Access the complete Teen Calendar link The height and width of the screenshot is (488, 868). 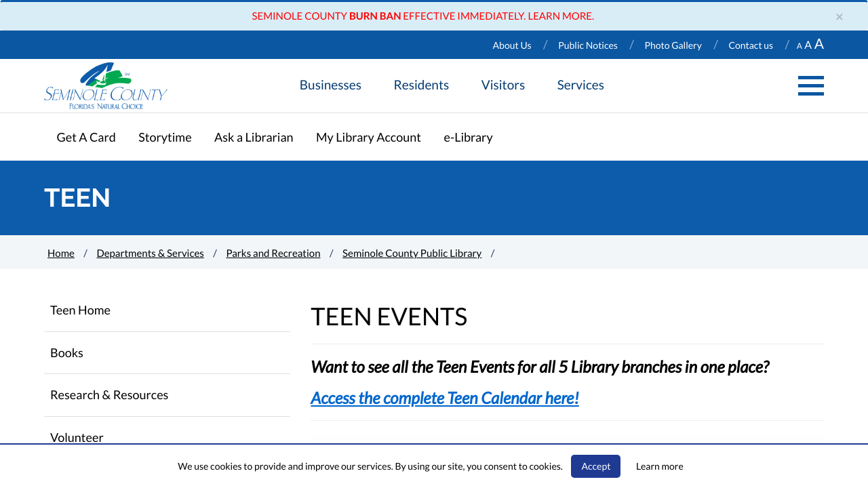(444, 398)
